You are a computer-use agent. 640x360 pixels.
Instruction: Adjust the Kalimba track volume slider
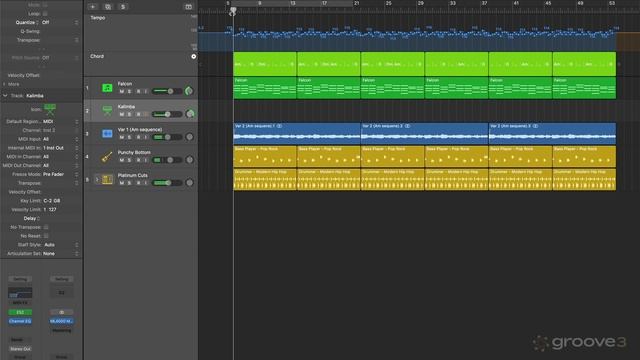pyautogui.click(x=167, y=114)
